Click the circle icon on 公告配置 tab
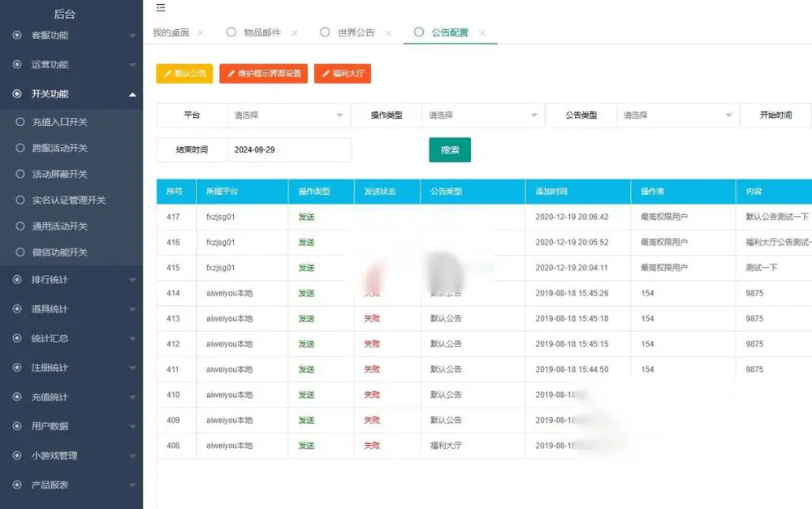Screen dimensions: 812x509 click(419, 32)
